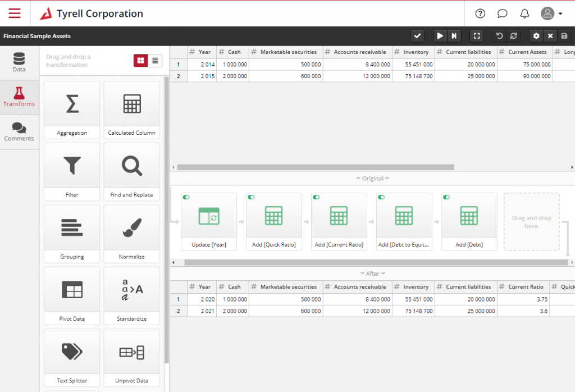Select the Pivot Data transformation
Screen dimensions: 575x392
pyautogui.click(x=72, y=296)
